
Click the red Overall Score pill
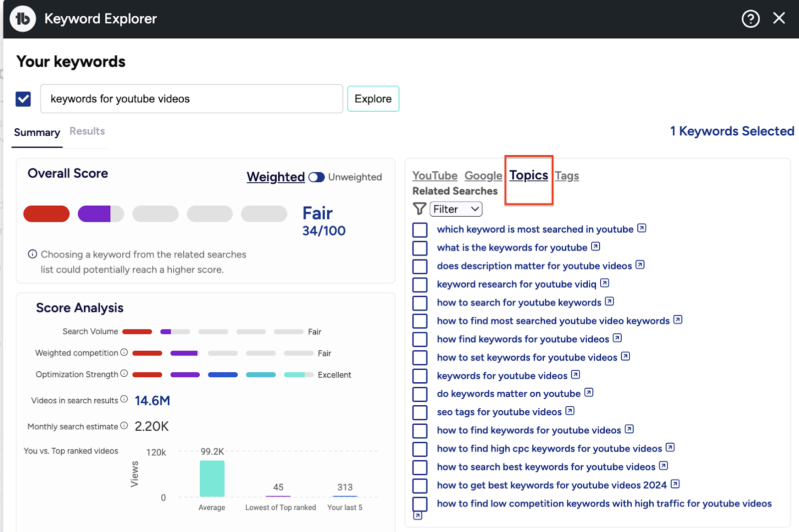[46, 214]
